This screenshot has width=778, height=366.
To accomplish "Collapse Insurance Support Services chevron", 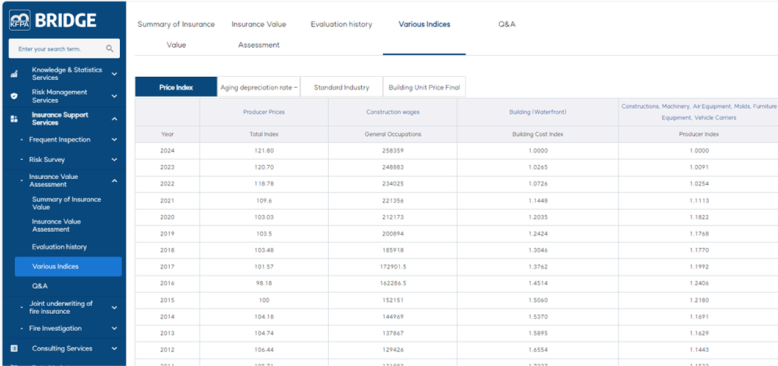I will 115,119.
